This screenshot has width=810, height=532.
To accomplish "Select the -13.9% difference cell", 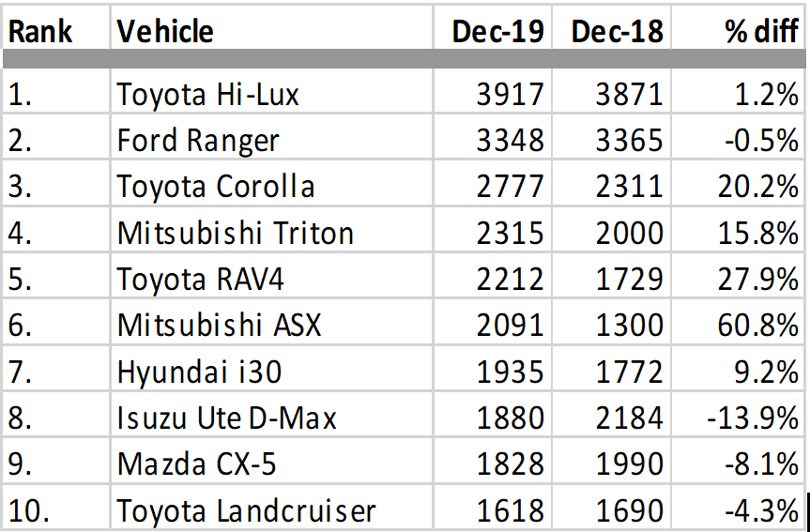I will [x=753, y=418].
